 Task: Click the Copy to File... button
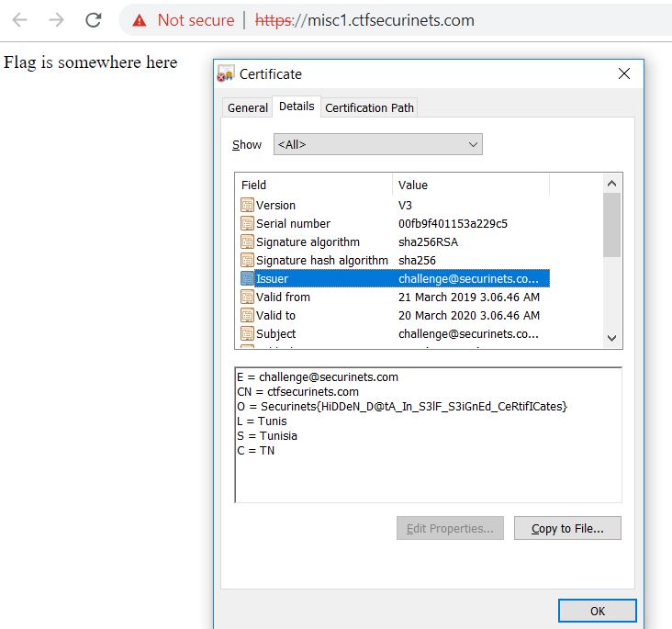[567, 528]
